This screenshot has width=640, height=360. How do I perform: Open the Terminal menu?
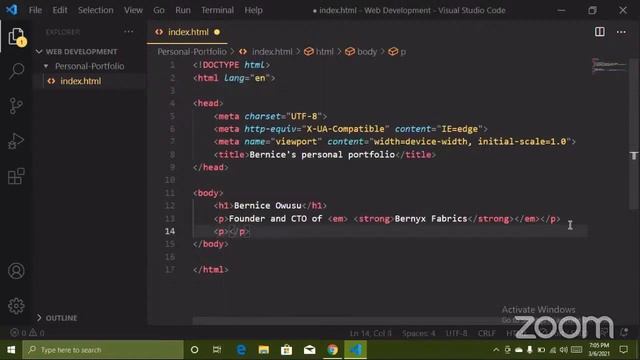point(217,10)
